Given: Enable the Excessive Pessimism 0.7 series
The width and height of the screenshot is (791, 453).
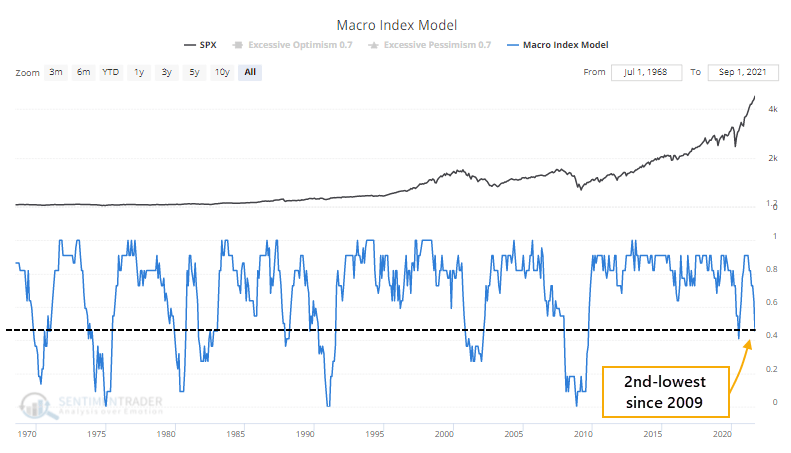Looking at the screenshot, I should 429,45.
